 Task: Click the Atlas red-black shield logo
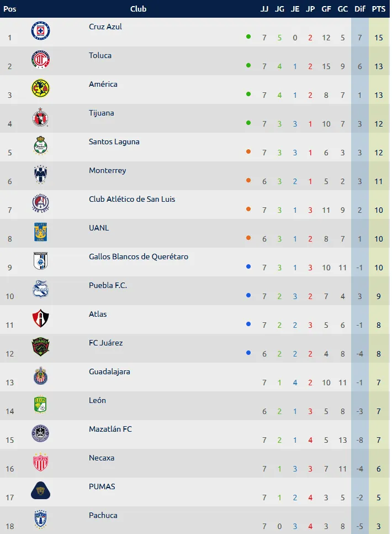pyautogui.click(x=40, y=318)
